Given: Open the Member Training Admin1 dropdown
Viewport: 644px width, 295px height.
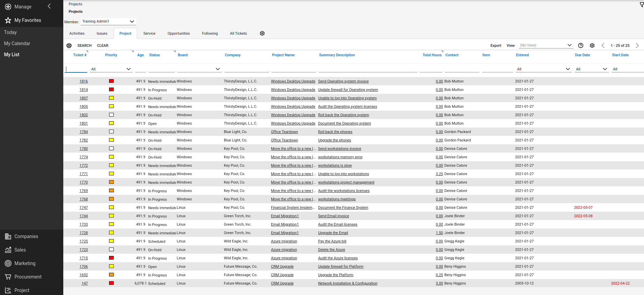Looking at the screenshot, I should click(x=108, y=21).
